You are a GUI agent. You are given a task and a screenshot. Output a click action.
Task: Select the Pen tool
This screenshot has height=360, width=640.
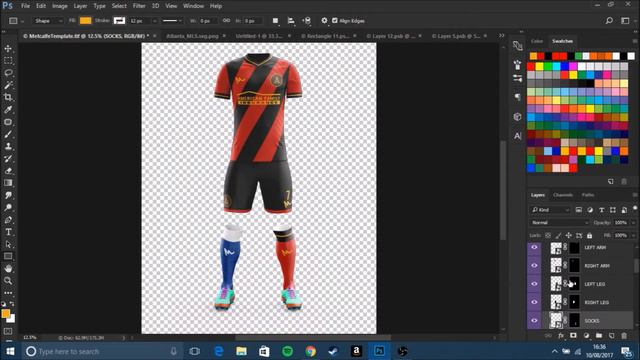8,220
